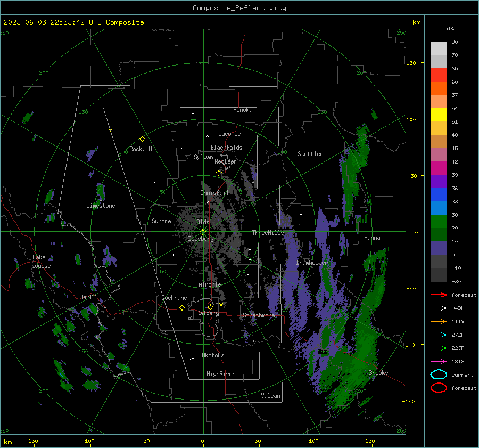Click the 80 value atop dBZ scale

click(455, 42)
